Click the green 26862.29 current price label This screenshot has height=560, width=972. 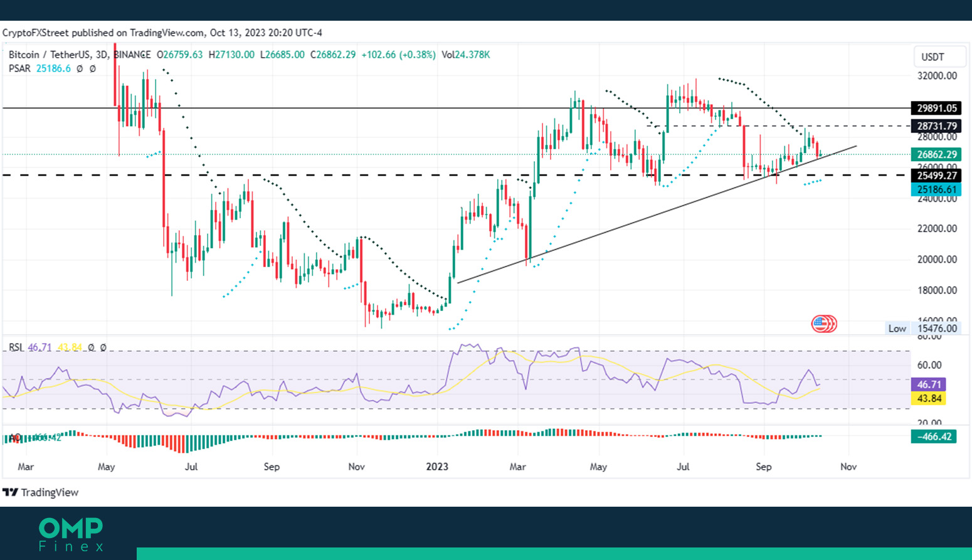(x=936, y=154)
